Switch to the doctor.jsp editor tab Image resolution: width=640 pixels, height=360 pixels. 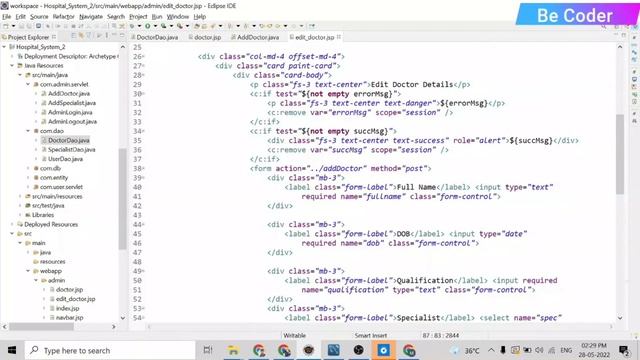click(205, 37)
